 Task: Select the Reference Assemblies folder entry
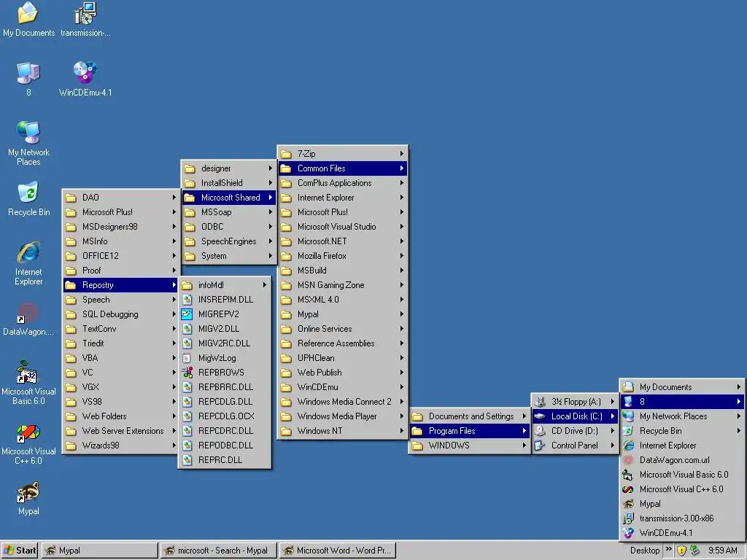click(x=342, y=343)
